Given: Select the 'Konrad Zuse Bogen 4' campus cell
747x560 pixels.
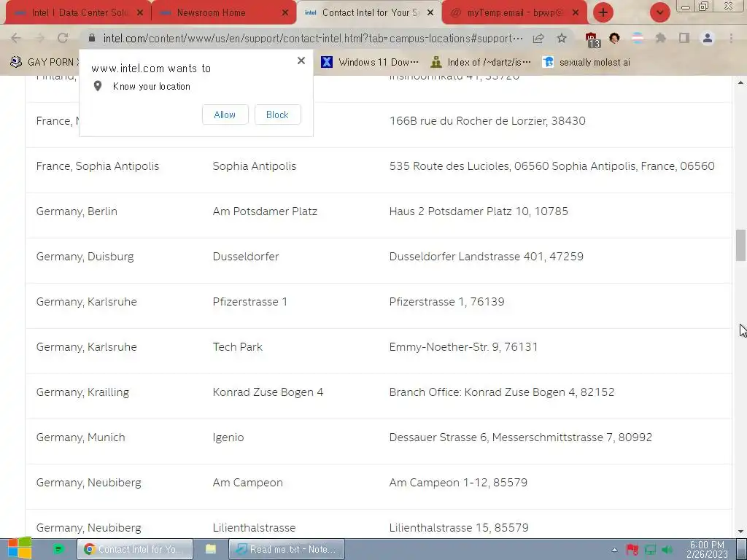Looking at the screenshot, I should tap(268, 392).
